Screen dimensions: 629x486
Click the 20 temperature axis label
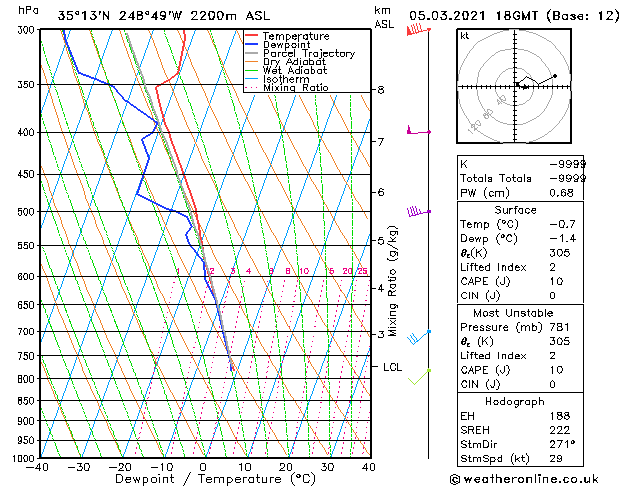click(x=286, y=467)
